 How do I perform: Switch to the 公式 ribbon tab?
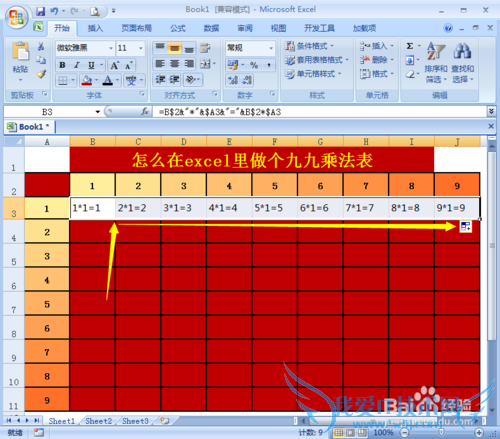tap(178, 28)
